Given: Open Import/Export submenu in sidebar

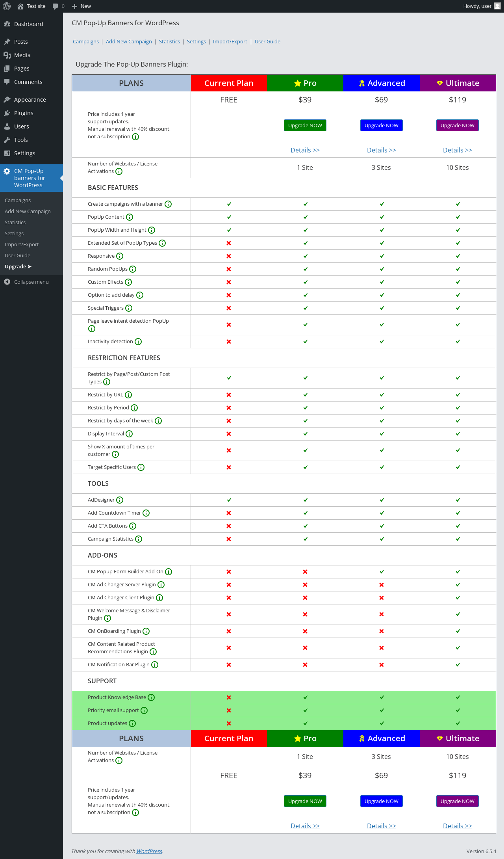Looking at the screenshot, I should tap(22, 245).
